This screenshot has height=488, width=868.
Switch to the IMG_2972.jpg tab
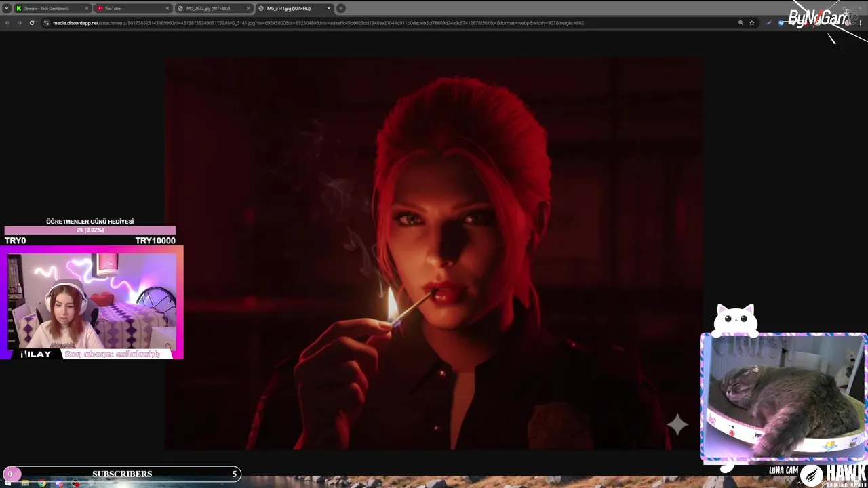tap(214, 9)
